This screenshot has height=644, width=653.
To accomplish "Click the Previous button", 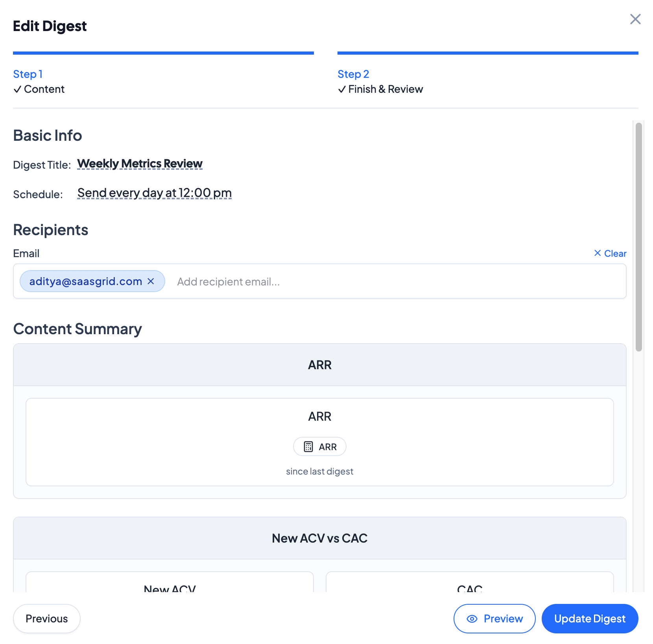I will click(x=46, y=619).
